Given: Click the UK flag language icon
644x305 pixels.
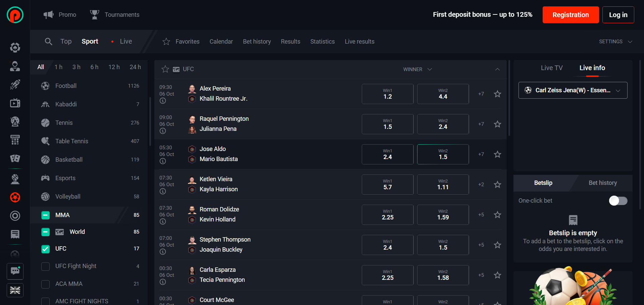Looking at the screenshot, I should [x=15, y=290].
